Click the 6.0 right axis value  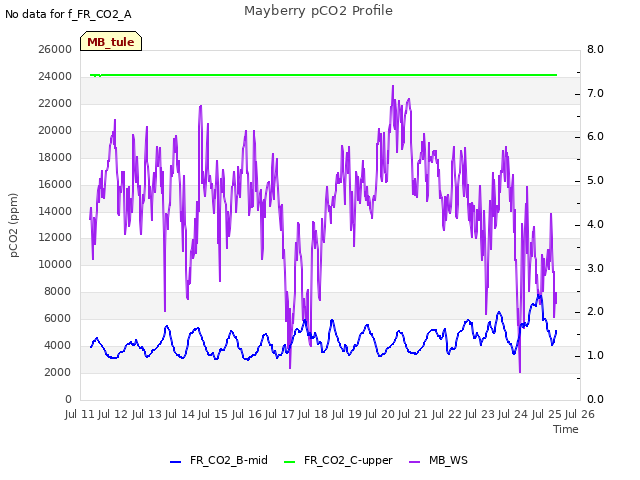[595, 137]
